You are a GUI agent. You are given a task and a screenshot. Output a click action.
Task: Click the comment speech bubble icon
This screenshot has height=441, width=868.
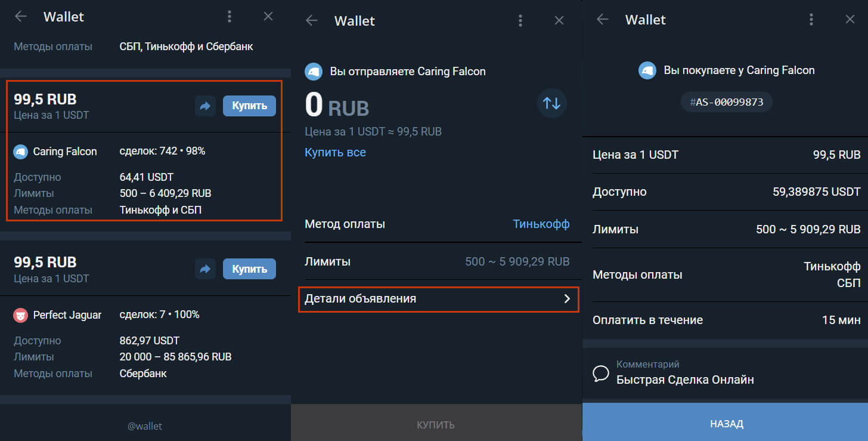[601, 374]
